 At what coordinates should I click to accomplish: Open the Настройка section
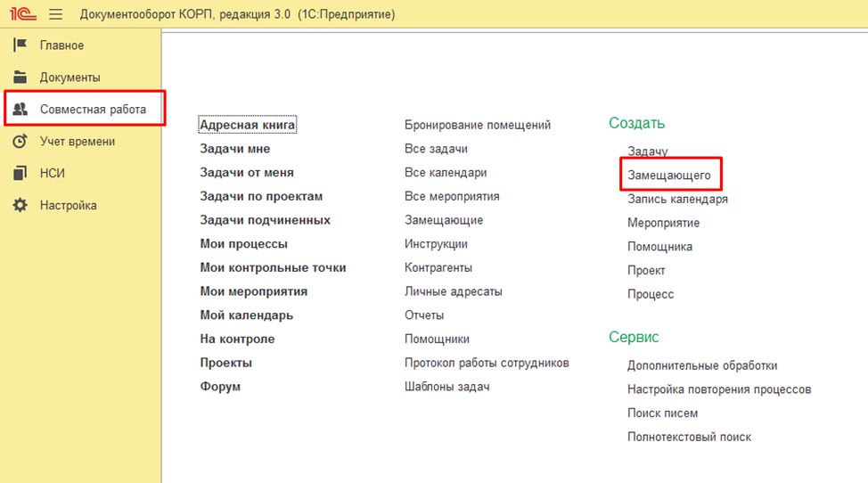pyautogui.click(x=68, y=206)
